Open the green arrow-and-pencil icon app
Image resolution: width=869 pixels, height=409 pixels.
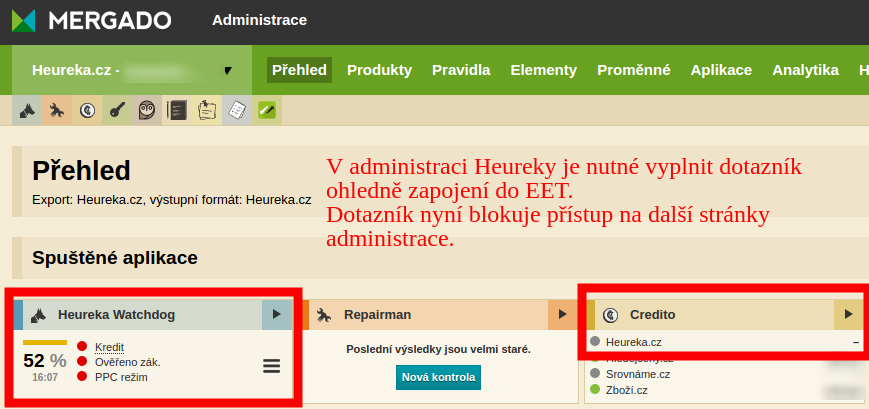tap(267, 110)
